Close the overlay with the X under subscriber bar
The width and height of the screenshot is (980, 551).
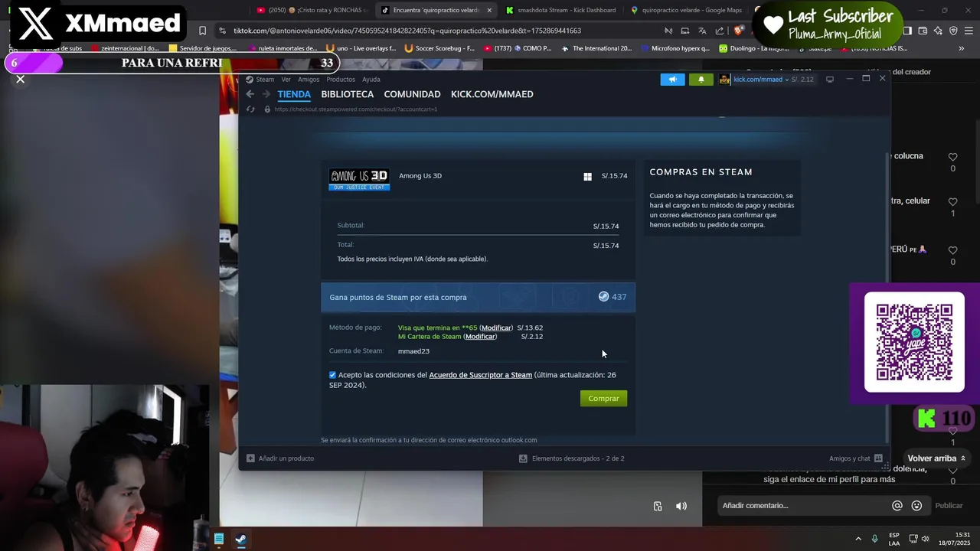tap(21, 79)
